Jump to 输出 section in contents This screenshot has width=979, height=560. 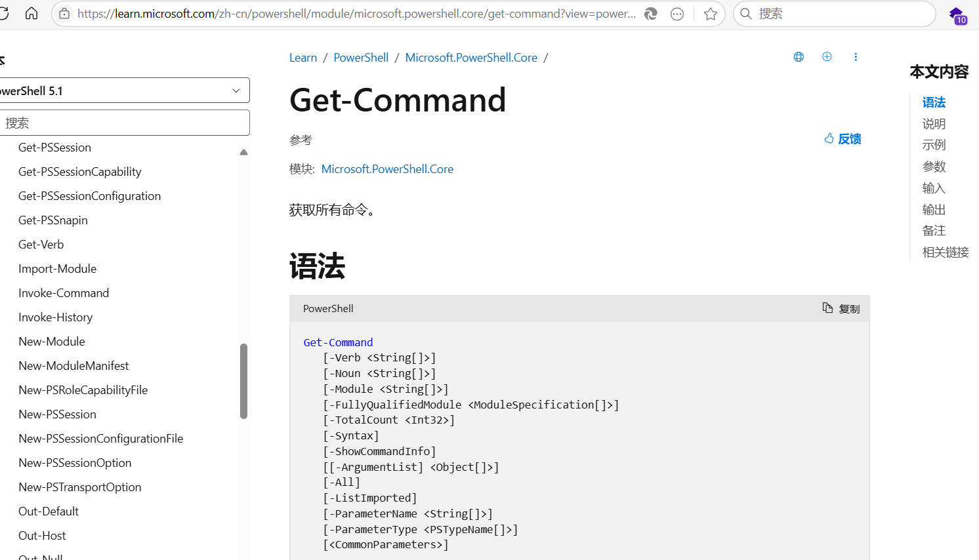click(934, 210)
